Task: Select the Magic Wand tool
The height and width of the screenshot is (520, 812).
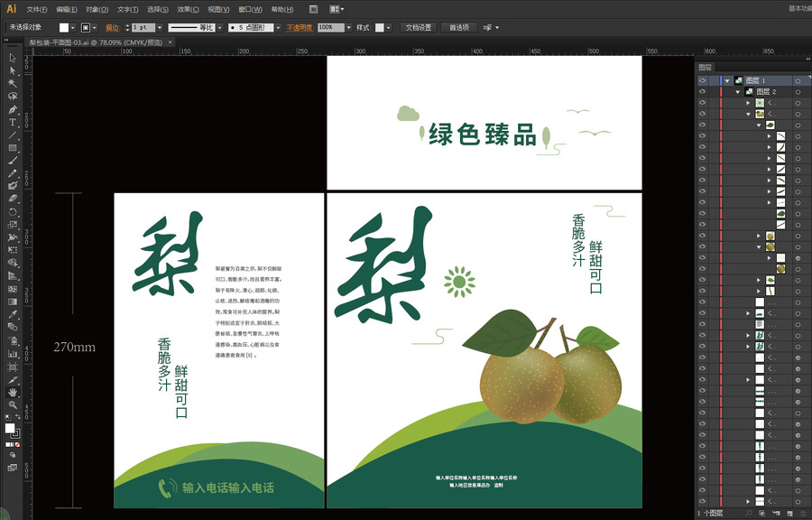Action: (x=13, y=83)
